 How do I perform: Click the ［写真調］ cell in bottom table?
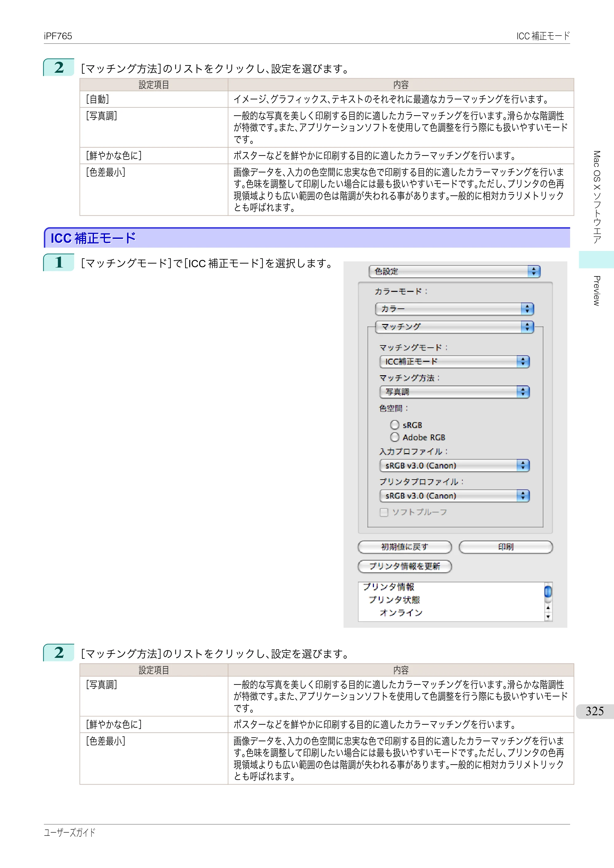(153, 696)
